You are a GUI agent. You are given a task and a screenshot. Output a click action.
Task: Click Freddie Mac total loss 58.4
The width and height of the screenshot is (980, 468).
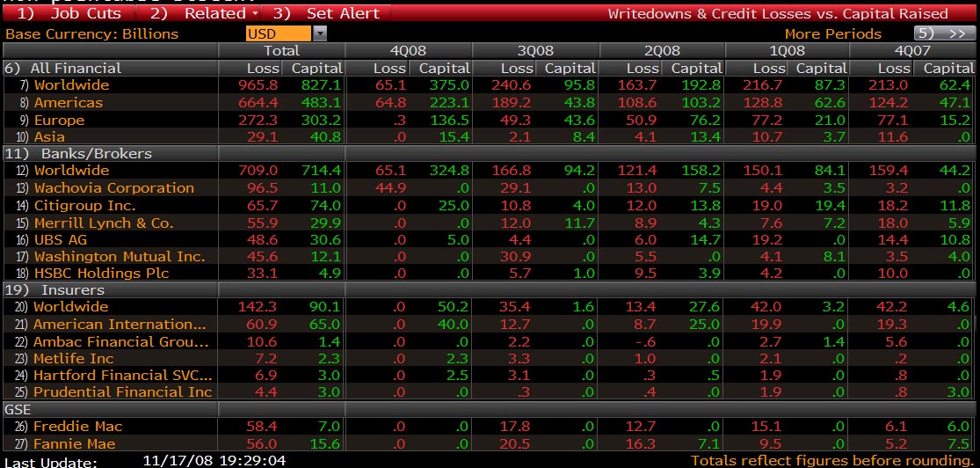[263, 427]
